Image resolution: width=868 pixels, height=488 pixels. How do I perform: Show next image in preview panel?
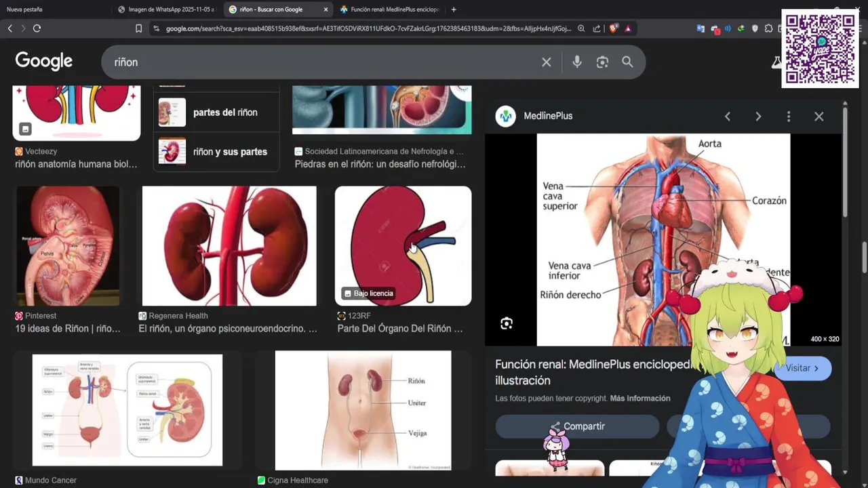pos(758,117)
